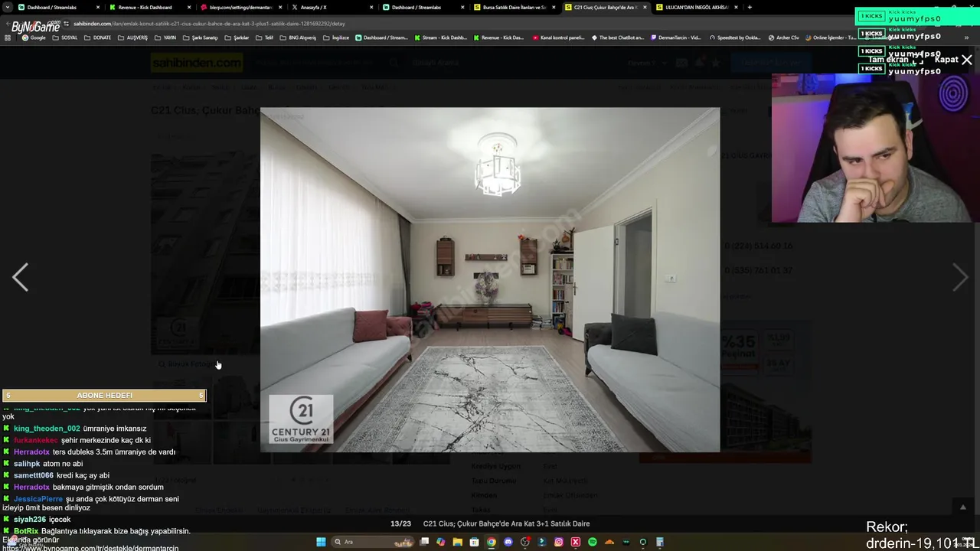The image size is (980, 551).
Task: Expand the İngilizce bookmarks folder
Action: tap(336, 37)
